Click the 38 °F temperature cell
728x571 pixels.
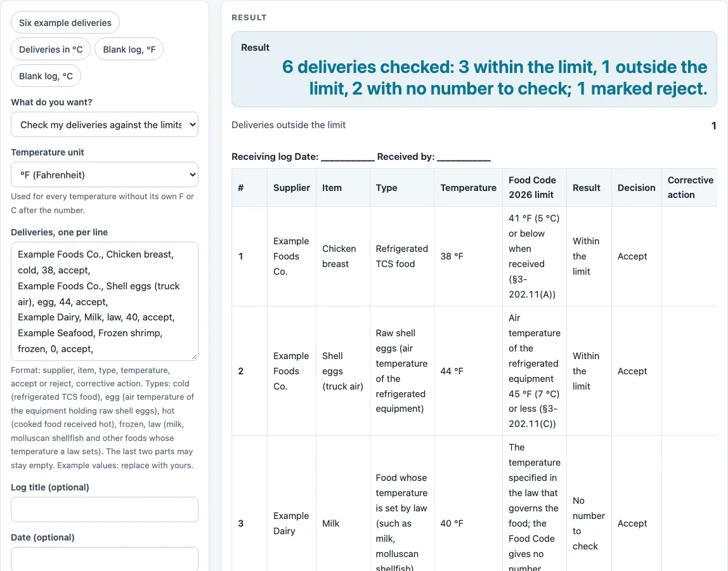click(x=469, y=256)
